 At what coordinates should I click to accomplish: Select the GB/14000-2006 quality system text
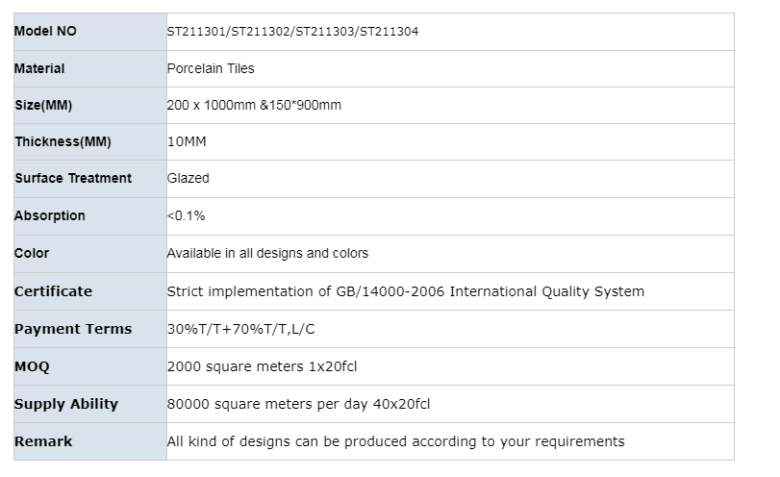405,291
